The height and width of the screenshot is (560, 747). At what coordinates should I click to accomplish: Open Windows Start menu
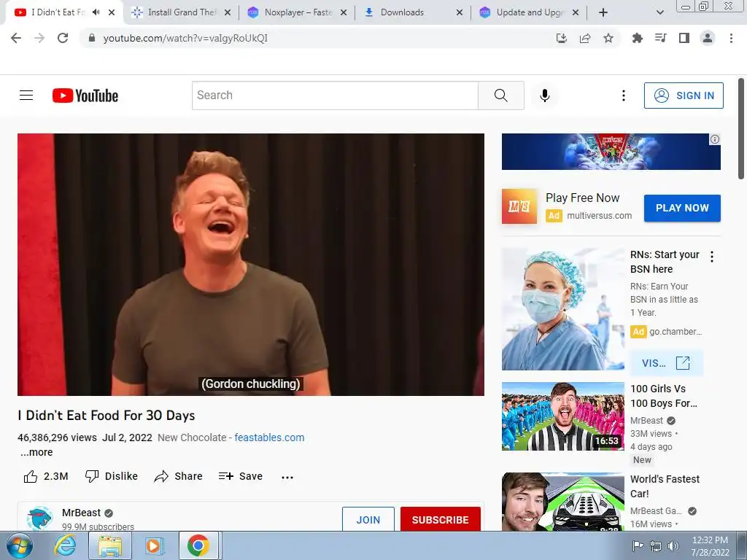pos(20,545)
